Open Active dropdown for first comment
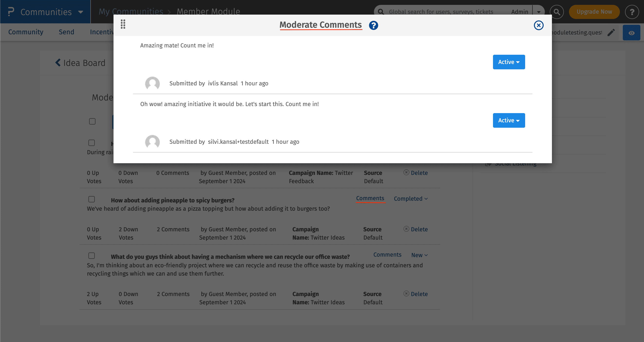The height and width of the screenshot is (342, 644). point(509,62)
